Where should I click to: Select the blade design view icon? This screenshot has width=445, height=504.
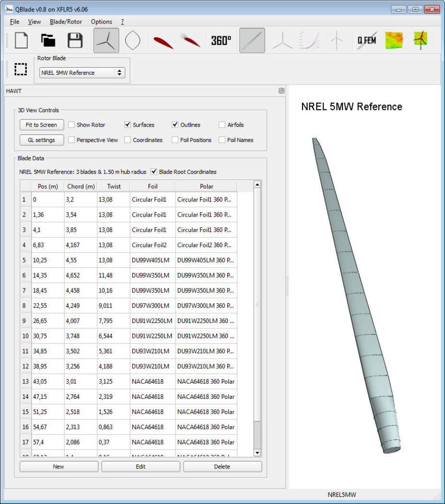tap(252, 40)
